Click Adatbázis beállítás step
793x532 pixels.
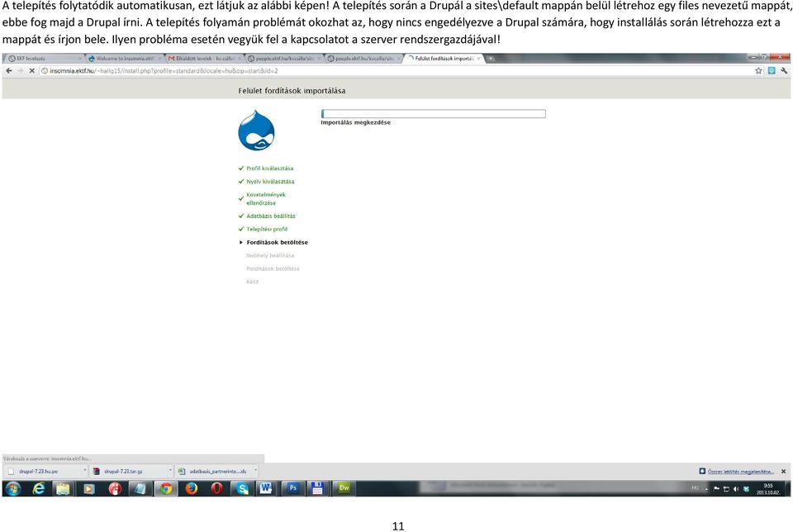pos(271,216)
